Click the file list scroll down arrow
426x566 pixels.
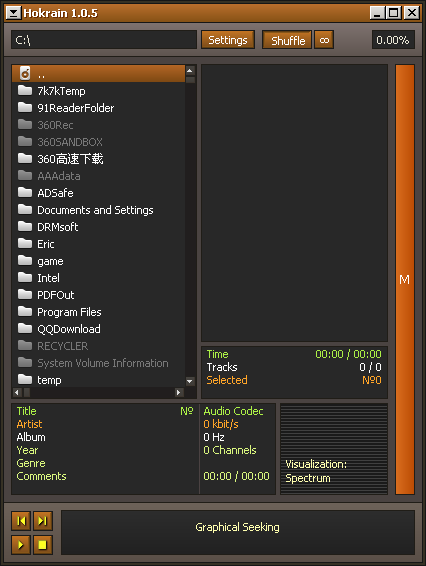pyautogui.click(x=190, y=381)
